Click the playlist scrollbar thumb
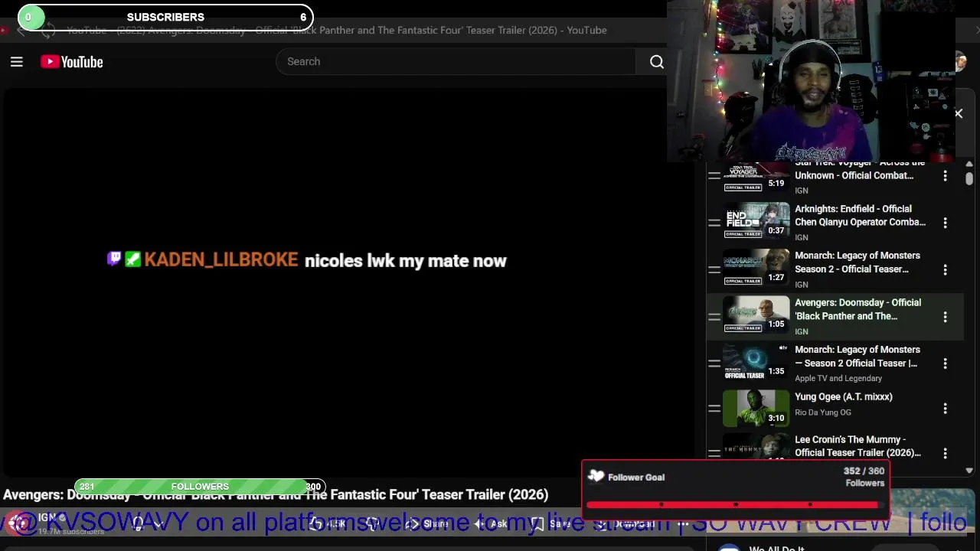 click(x=969, y=178)
